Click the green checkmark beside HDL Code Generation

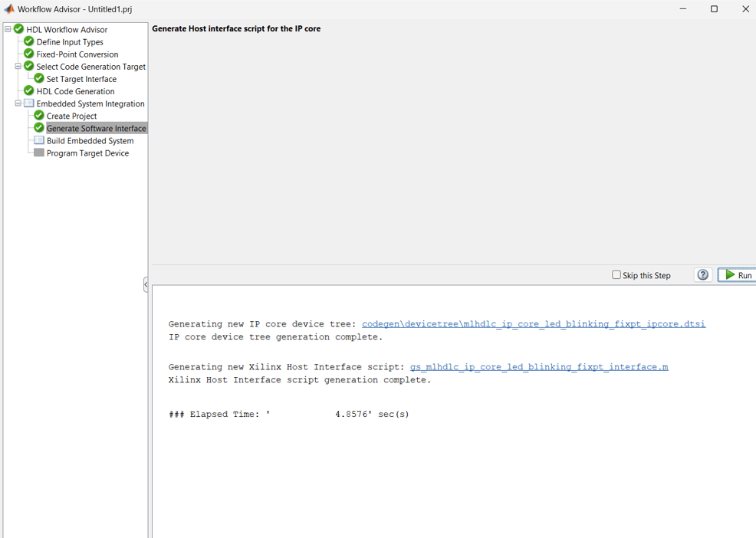coord(28,91)
